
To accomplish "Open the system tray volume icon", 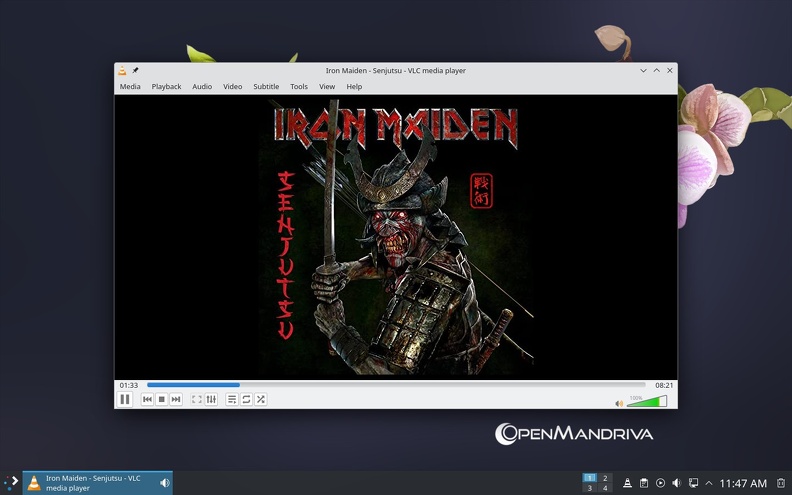I will click(x=677, y=483).
